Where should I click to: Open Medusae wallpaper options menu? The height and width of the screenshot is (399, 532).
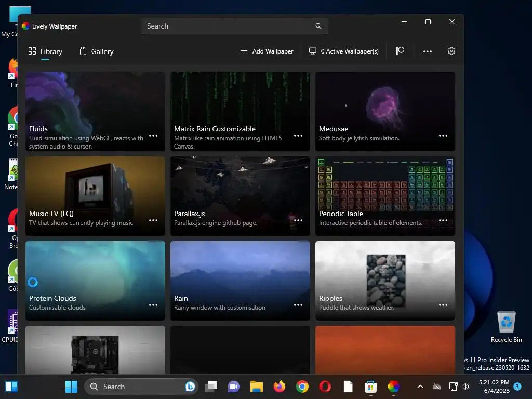443,136
